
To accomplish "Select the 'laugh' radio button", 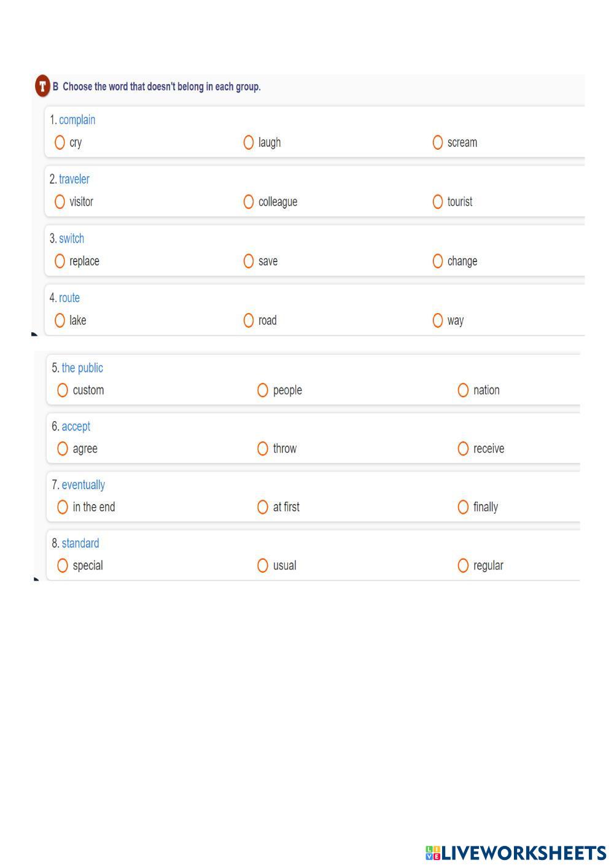I will 249,142.
